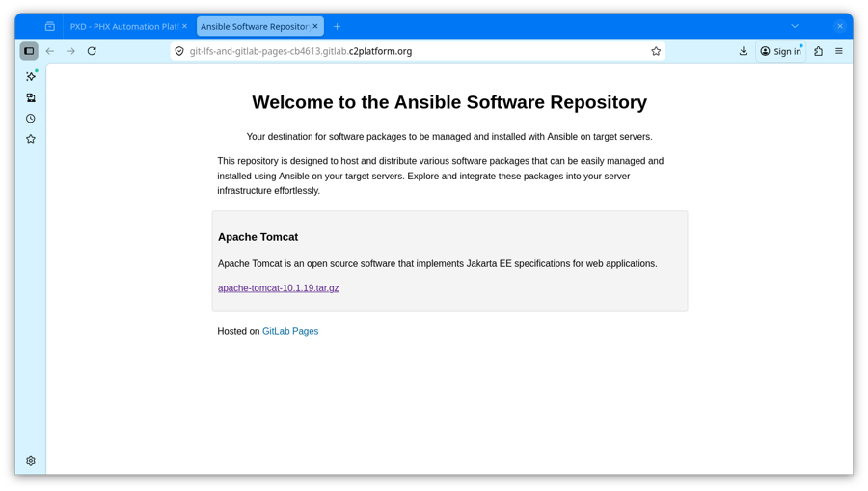This screenshot has width=868, height=491.
Task: Open a new tab with plus button
Action: pos(337,26)
